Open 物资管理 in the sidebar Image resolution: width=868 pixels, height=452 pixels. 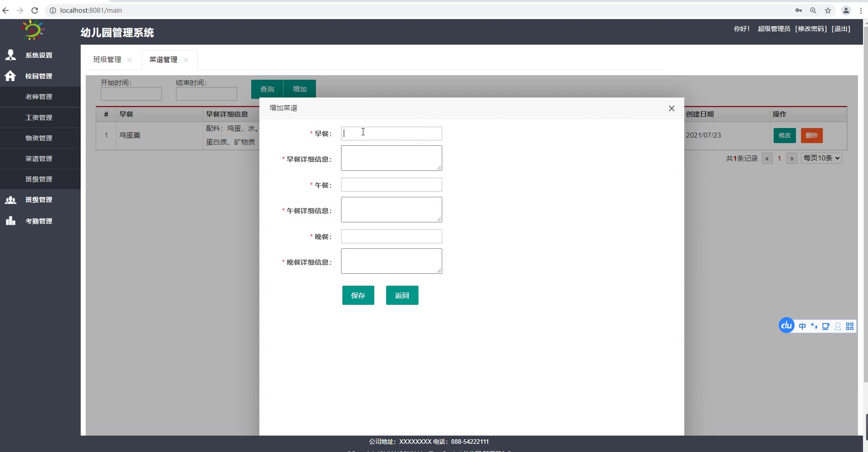pos(40,138)
